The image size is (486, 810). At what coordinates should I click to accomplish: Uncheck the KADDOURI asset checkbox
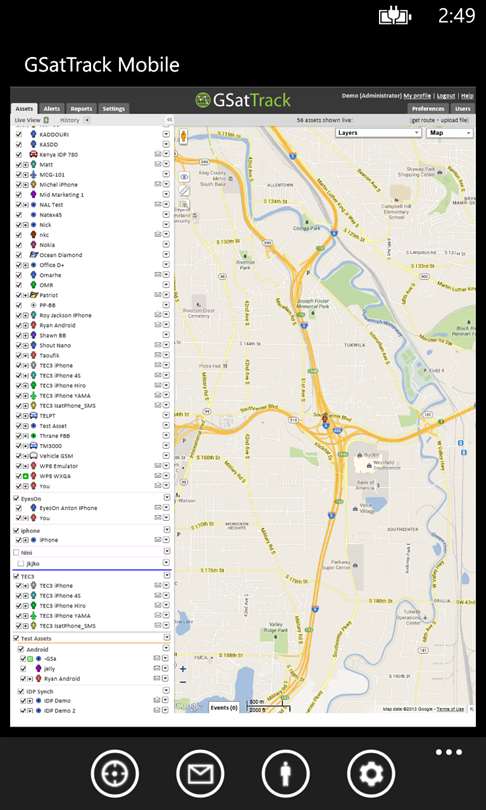(x=19, y=134)
